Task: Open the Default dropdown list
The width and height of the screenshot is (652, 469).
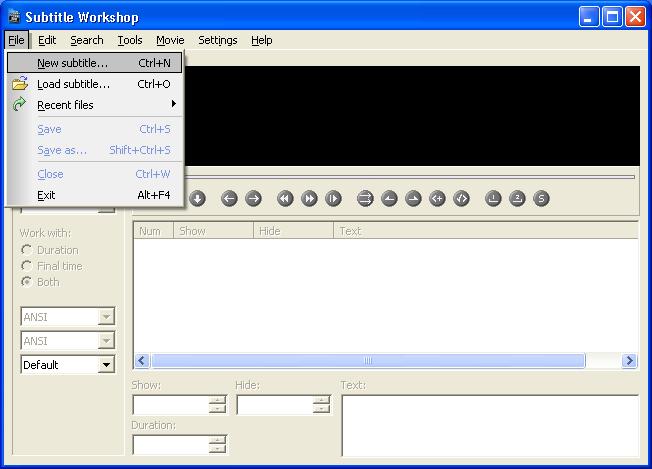Action: point(106,365)
